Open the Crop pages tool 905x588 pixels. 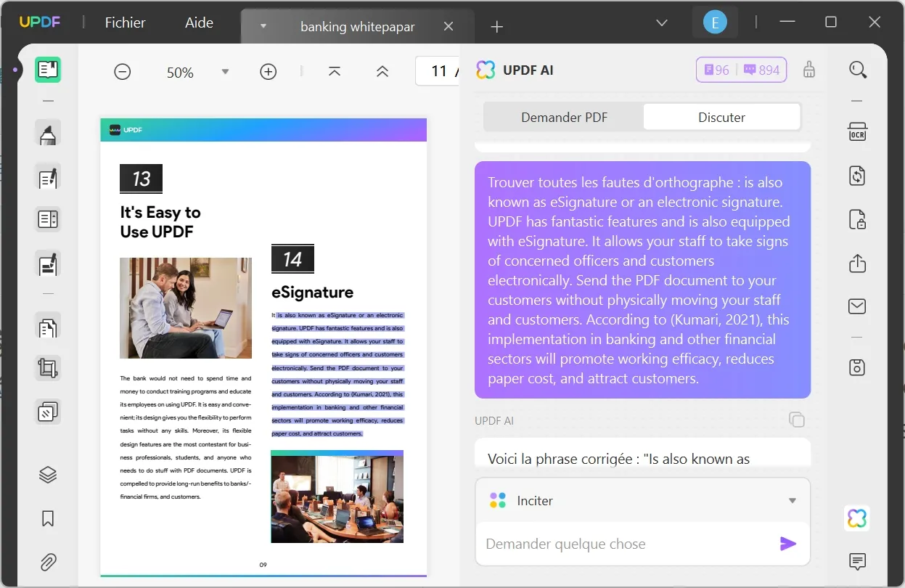pyautogui.click(x=48, y=367)
